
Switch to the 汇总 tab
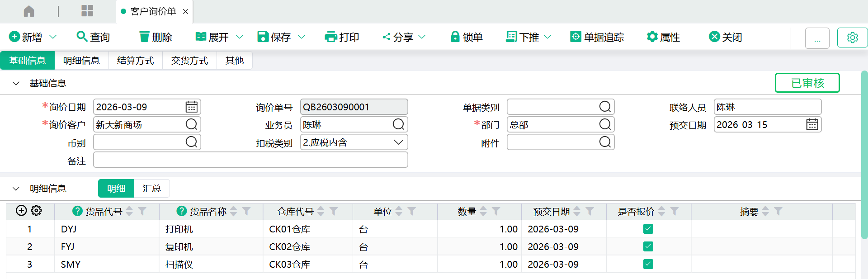151,189
